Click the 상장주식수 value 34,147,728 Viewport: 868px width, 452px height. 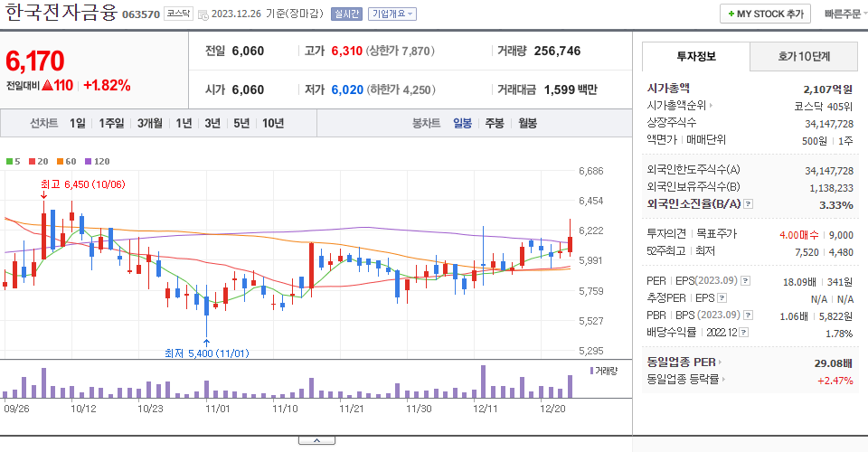point(829,124)
